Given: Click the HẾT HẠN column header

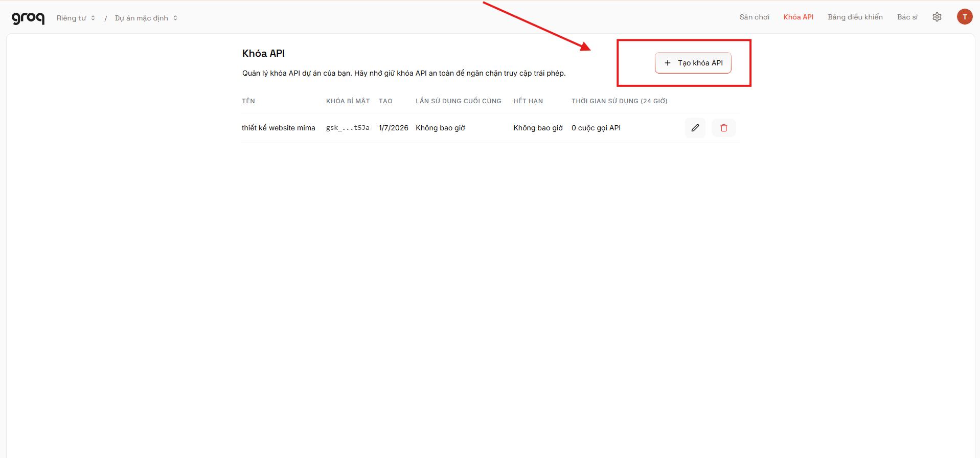Looking at the screenshot, I should pyautogui.click(x=528, y=101).
